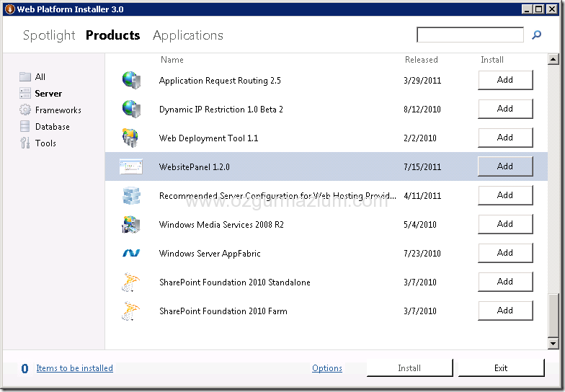The width and height of the screenshot is (565, 392).
Task: Click the Server category rack icon
Action: pyautogui.click(x=25, y=93)
